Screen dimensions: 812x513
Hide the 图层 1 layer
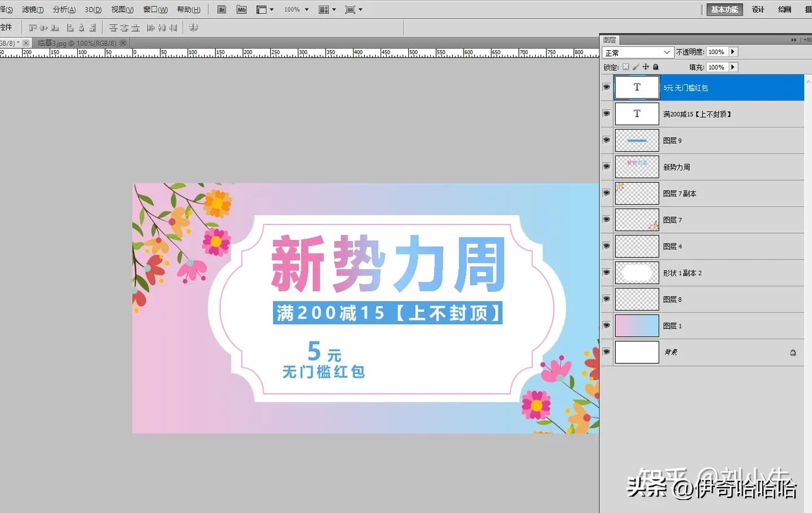click(606, 325)
